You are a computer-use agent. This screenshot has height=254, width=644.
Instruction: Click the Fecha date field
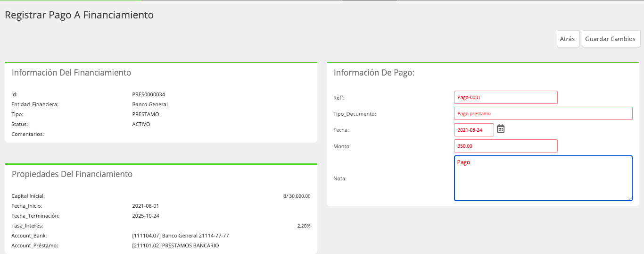click(474, 130)
